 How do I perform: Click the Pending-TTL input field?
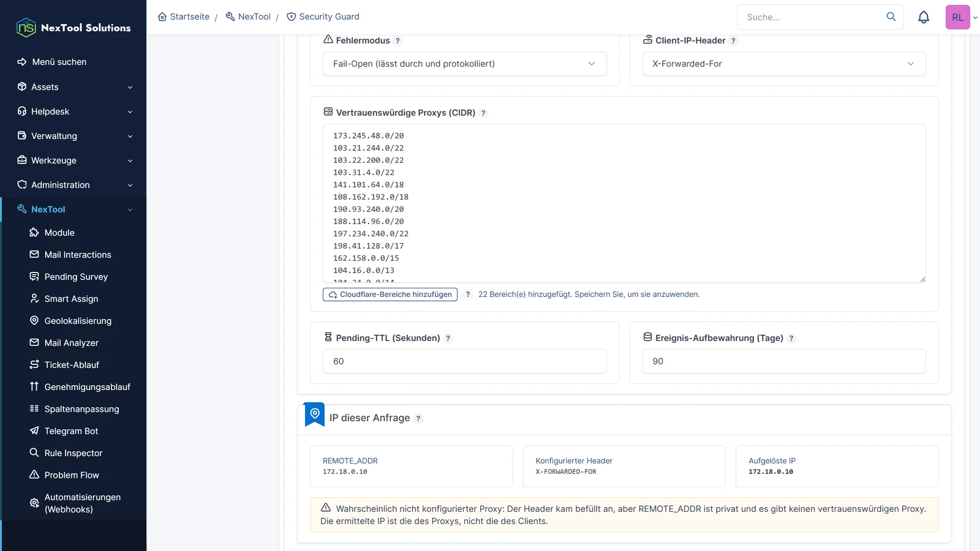(465, 361)
